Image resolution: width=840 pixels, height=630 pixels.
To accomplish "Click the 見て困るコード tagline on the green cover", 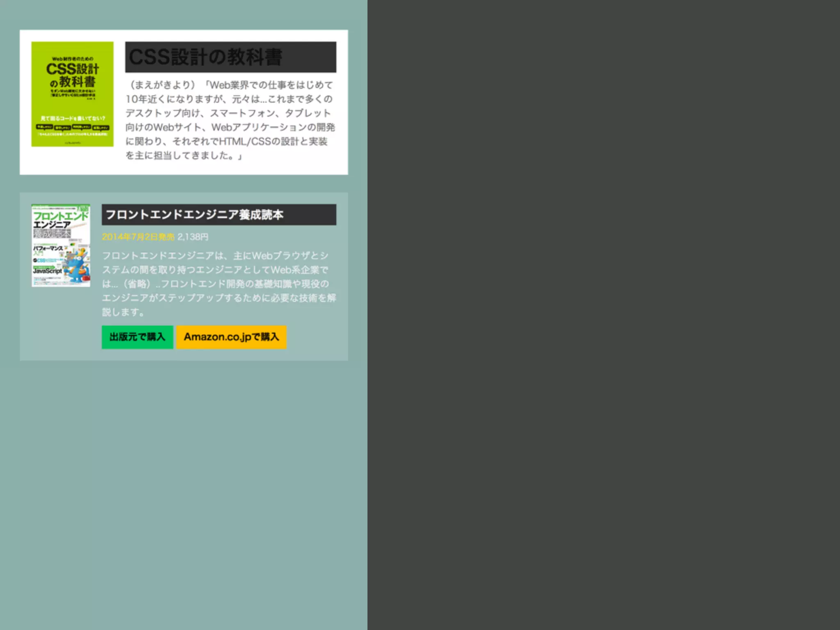I will (x=72, y=118).
